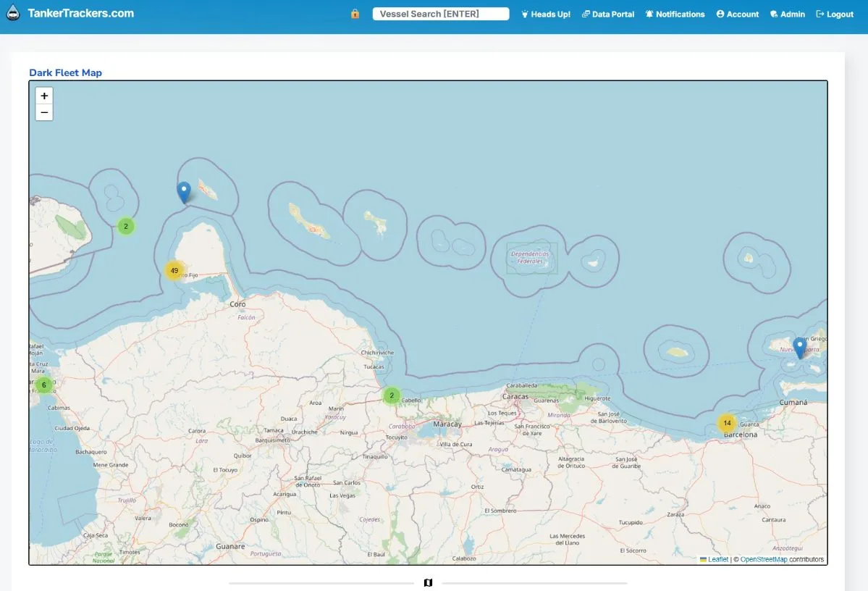Open the Admin section
This screenshot has height=591, width=868.
click(788, 14)
